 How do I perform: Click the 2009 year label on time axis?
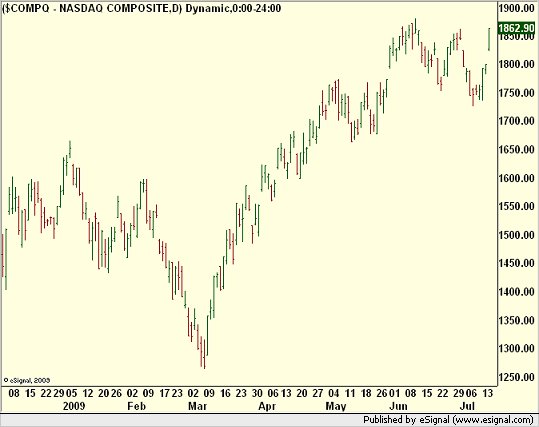[74, 406]
